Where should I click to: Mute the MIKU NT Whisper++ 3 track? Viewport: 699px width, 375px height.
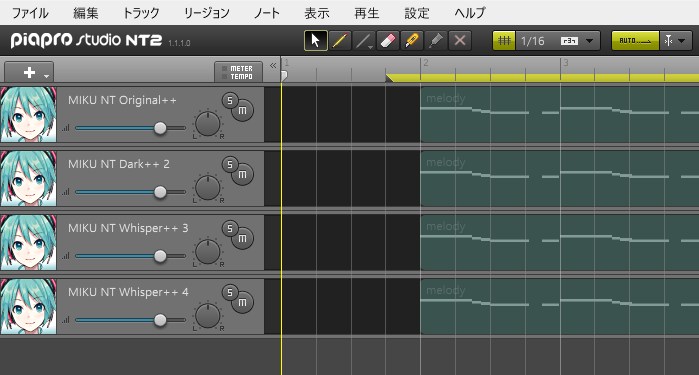click(x=243, y=239)
